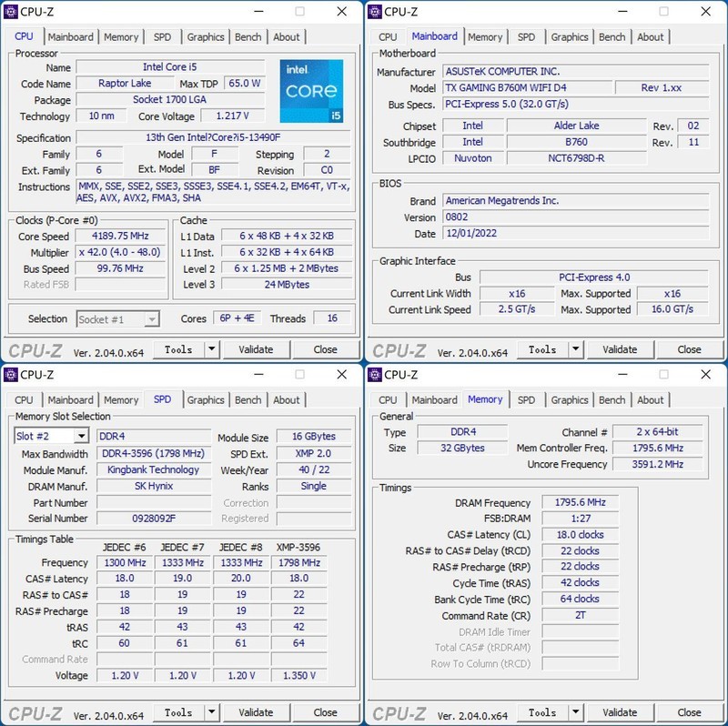Viewport: 728px width, 726px height.
Task: Open the About tab in the Memory window
Action: pos(651,399)
